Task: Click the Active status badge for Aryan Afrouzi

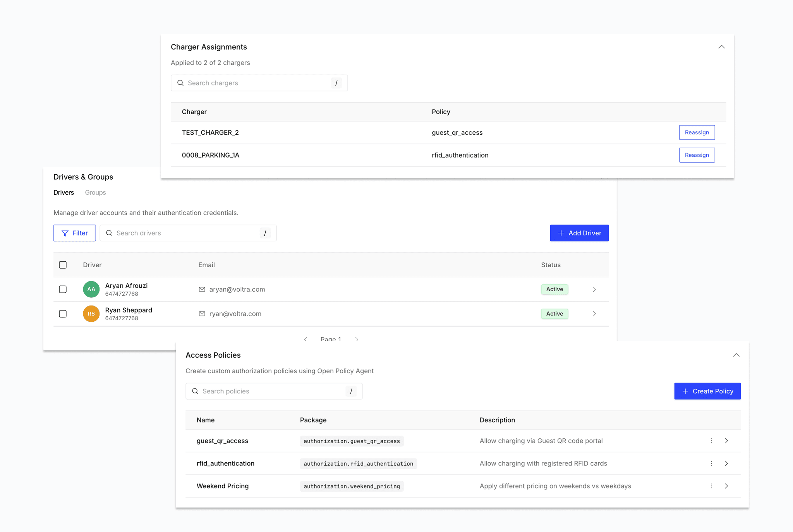Action: [554, 289]
